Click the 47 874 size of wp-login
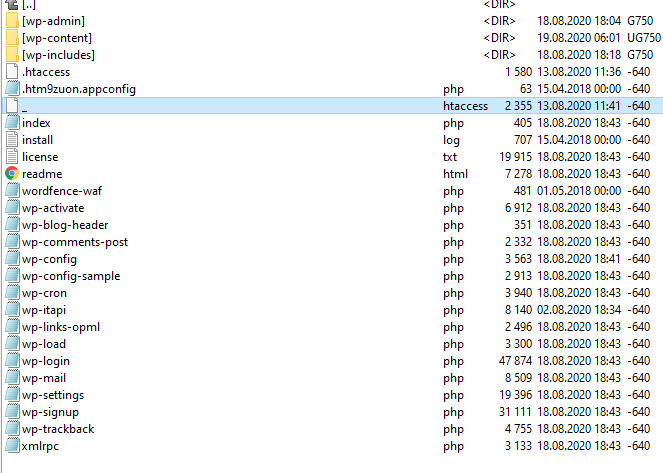The width and height of the screenshot is (663, 473). click(x=515, y=361)
